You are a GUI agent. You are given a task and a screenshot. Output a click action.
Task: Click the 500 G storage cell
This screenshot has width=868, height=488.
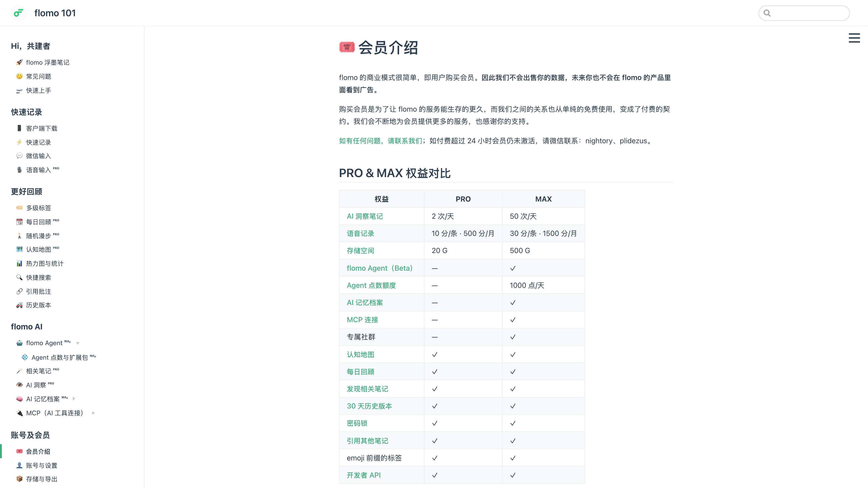tap(543, 251)
